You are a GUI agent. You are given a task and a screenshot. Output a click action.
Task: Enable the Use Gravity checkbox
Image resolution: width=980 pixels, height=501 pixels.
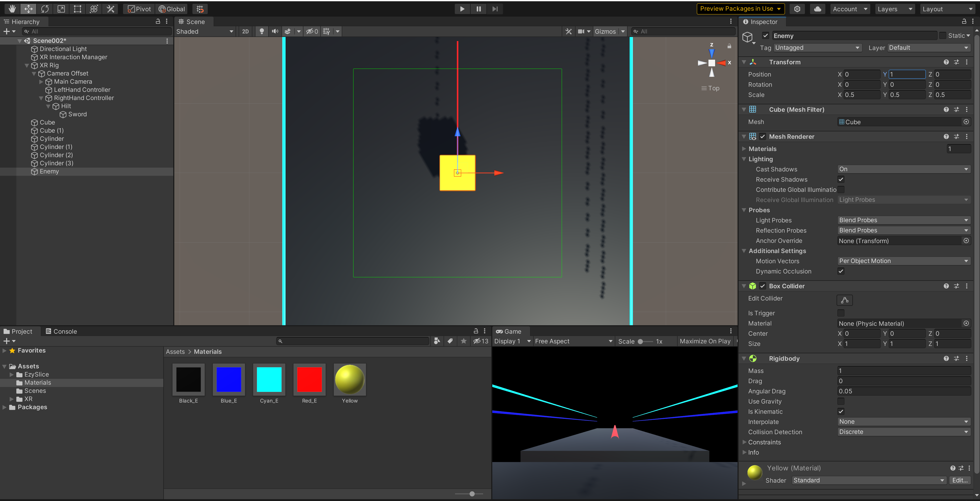(x=841, y=402)
